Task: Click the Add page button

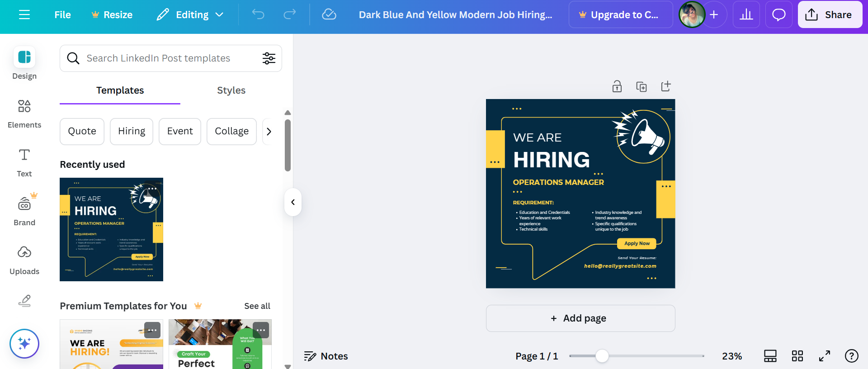Action: (580, 318)
